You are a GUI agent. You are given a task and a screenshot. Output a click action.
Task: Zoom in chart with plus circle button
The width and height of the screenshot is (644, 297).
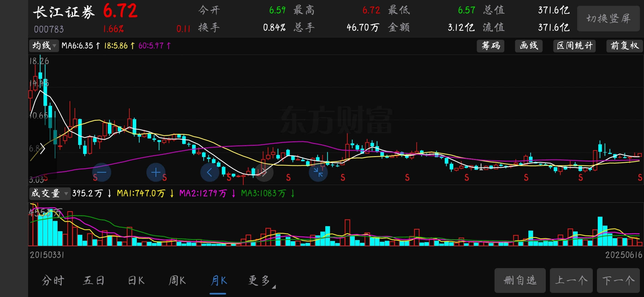156,172
